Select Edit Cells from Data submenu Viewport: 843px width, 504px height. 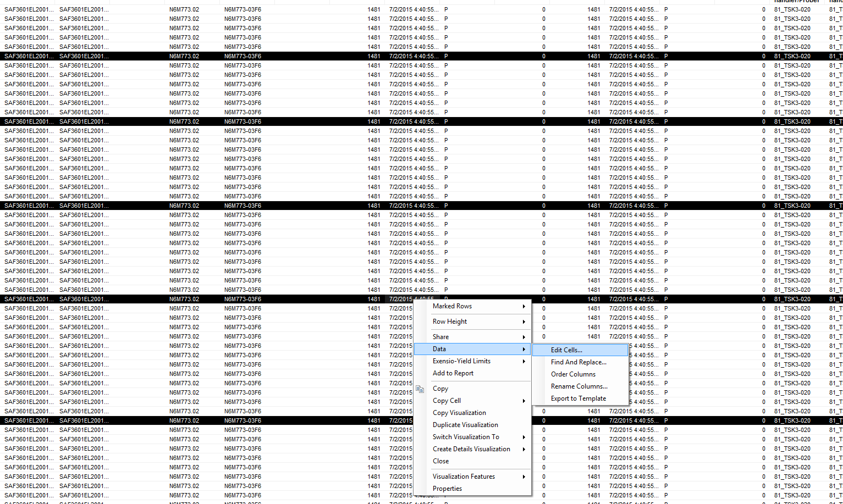[566, 350]
